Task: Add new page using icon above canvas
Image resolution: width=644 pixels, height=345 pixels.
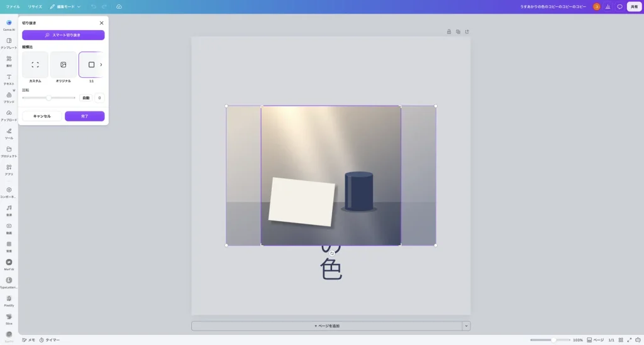Action: coord(467,31)
